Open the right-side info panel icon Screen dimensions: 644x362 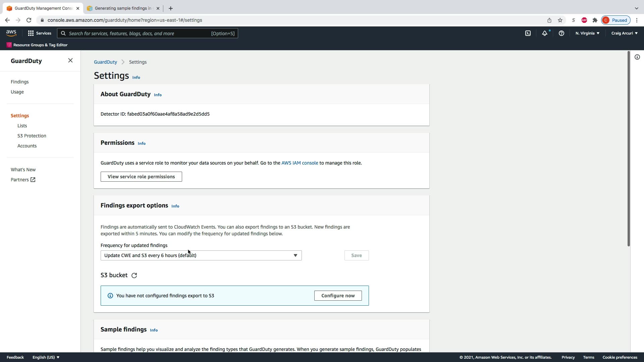click(x=637, y=57)
